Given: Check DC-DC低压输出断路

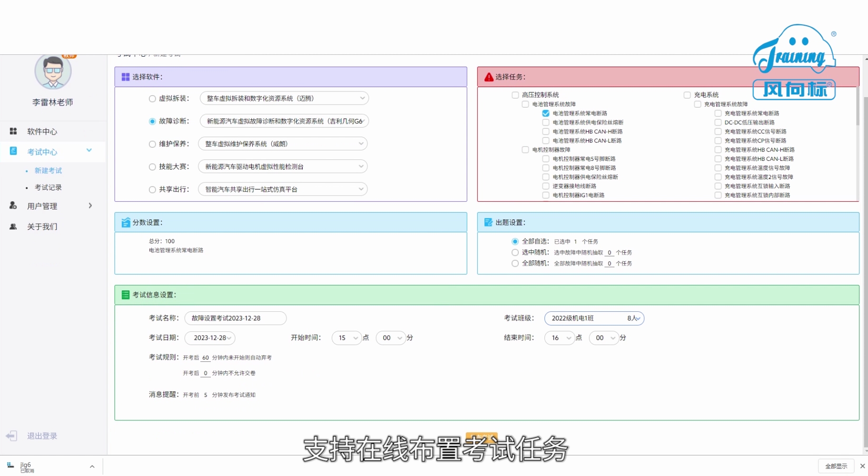Looking at the screenshot, I should 718,122.
